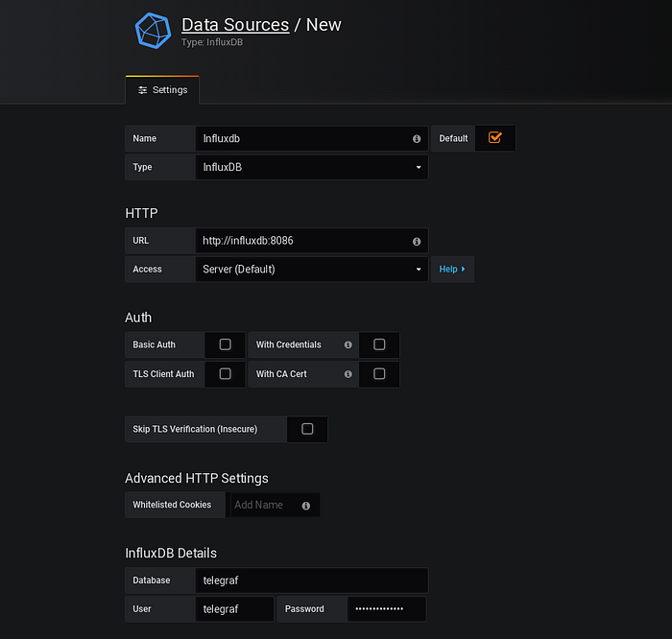Click the Password input field

click(x=387, y=609)
